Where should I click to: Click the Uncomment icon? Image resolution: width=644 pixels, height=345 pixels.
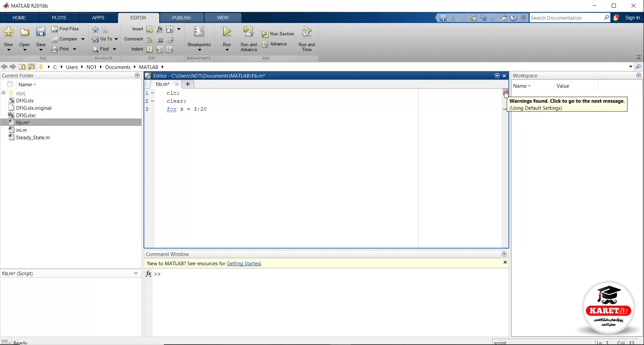tap(160, 39)
